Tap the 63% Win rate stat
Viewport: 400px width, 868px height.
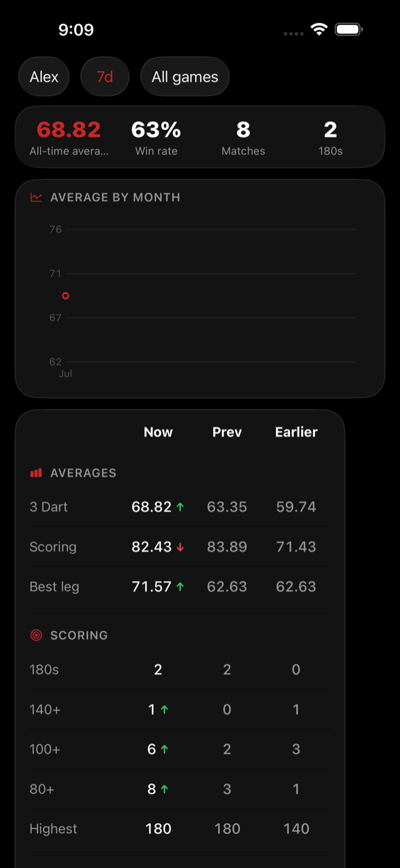156,137
